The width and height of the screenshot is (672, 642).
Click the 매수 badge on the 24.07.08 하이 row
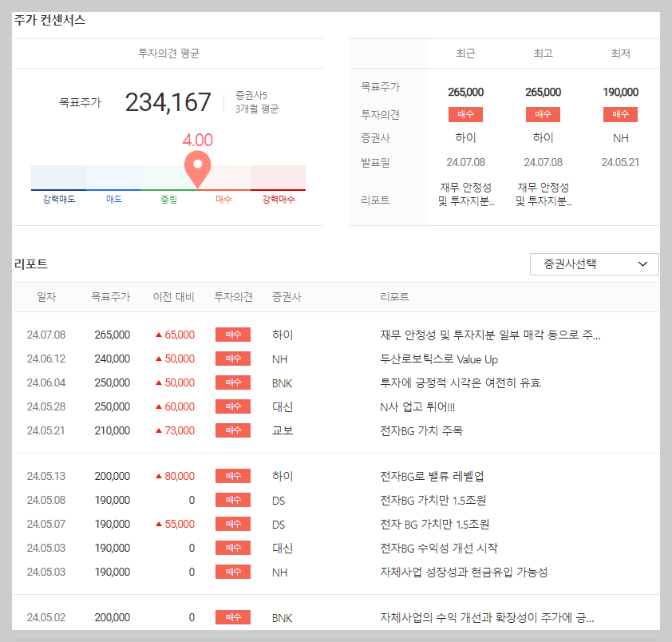(x=232, y=335)
